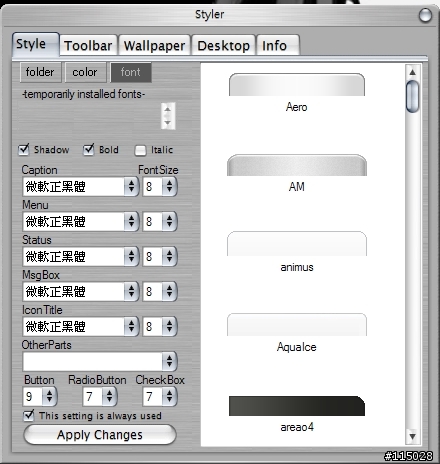Screen dimensions: 440x464
Task: Open the MsgBox font dropdown
Action: pyautogui.click(x=131, y=291)
